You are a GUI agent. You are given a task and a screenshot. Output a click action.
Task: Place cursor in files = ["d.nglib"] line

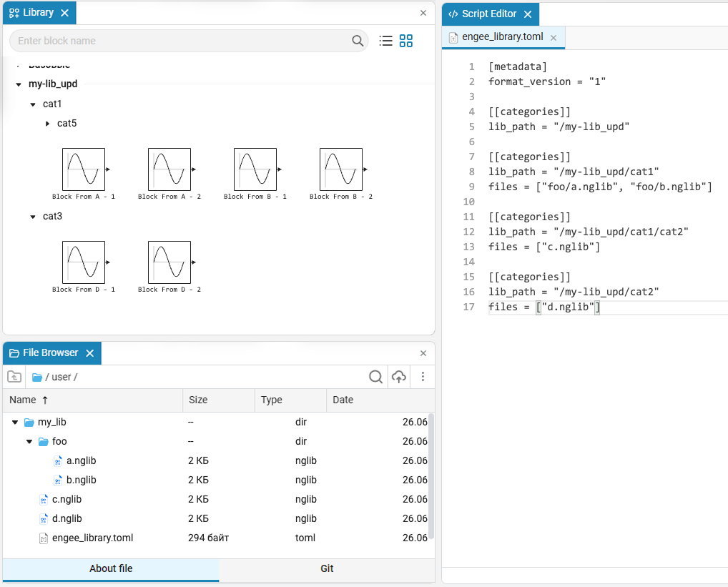coord(544,307)
